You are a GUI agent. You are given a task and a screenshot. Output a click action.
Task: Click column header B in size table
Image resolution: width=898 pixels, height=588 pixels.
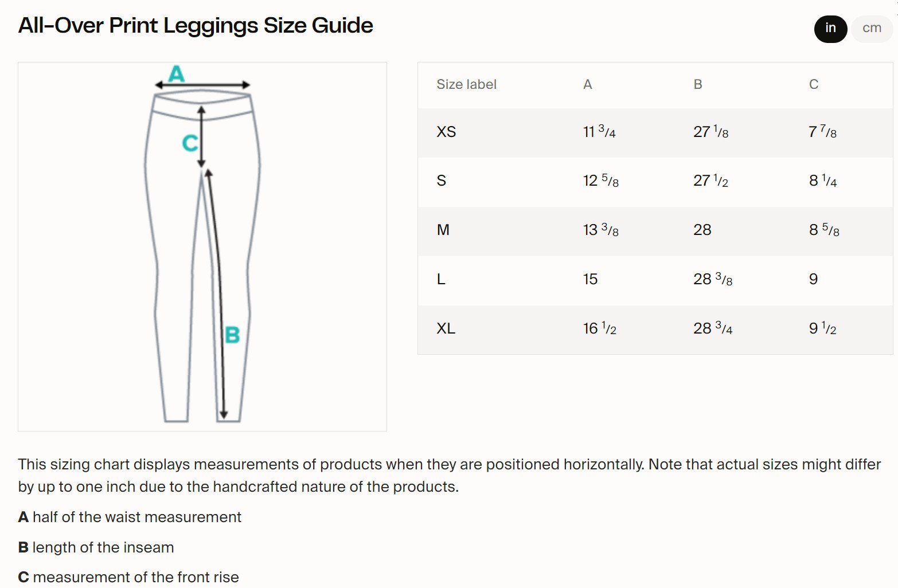point(697,85)
